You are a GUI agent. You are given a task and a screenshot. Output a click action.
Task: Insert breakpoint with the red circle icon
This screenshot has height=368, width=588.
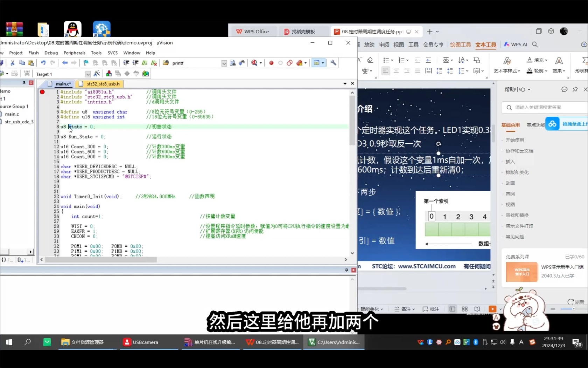[x=271, y=63]
